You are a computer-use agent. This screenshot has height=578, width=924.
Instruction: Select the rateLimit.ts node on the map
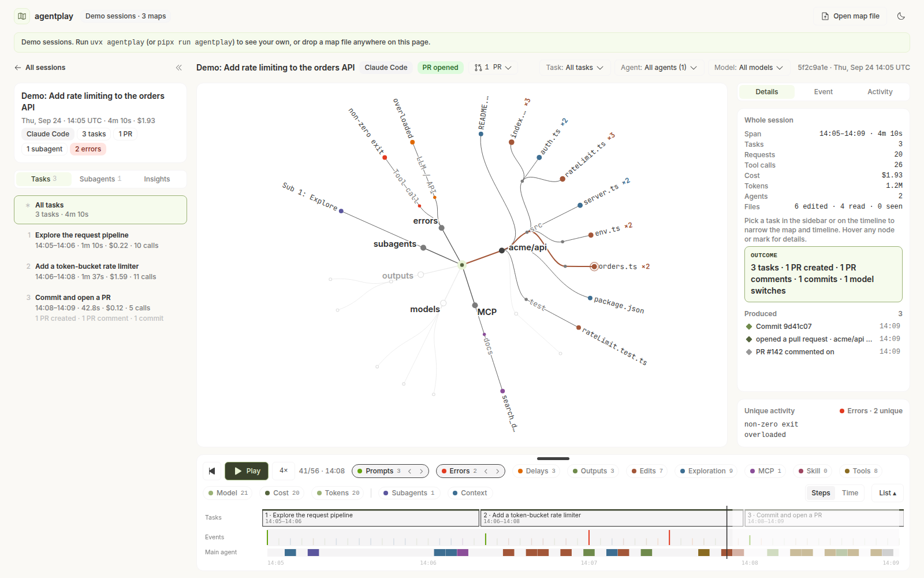(562, 179)
